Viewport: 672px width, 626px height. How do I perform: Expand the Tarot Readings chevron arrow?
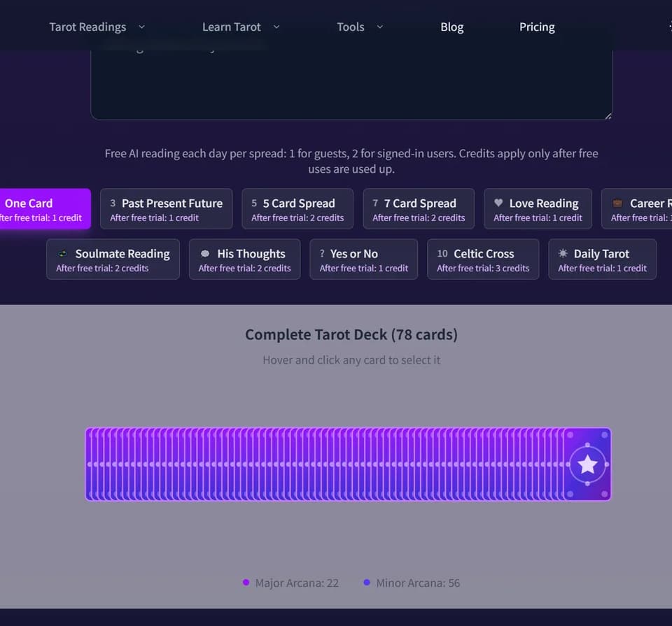(141, 27)
